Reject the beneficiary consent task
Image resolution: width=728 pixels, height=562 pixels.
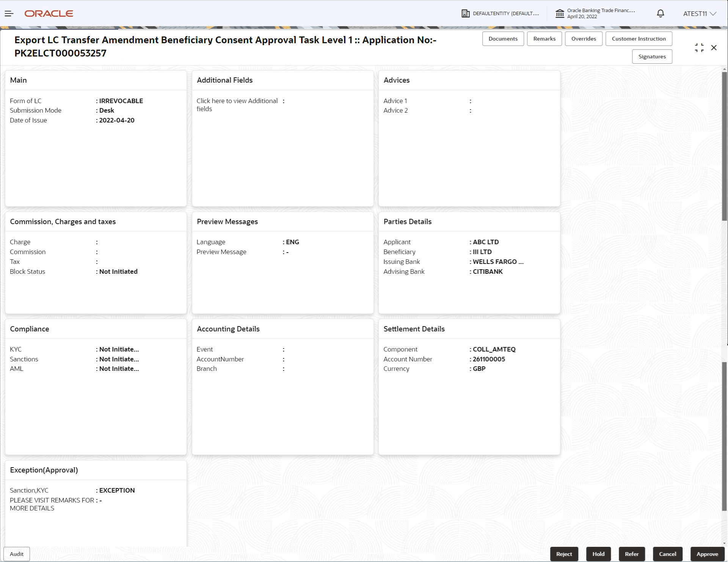(x=564, y=554)
